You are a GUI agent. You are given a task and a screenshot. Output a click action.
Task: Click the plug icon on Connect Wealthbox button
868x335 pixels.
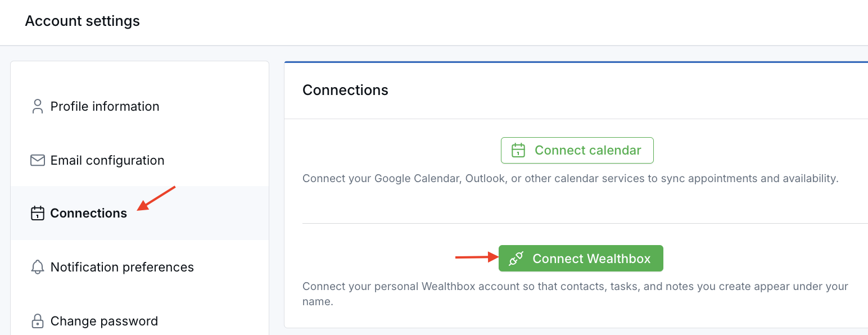pyautogui.click(x=515, y=258)
